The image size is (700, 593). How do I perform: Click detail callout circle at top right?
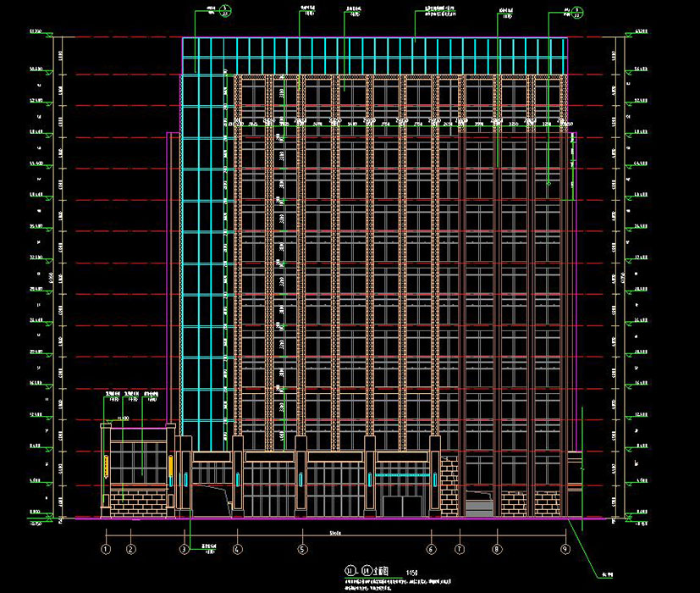(x=577, y=12)
